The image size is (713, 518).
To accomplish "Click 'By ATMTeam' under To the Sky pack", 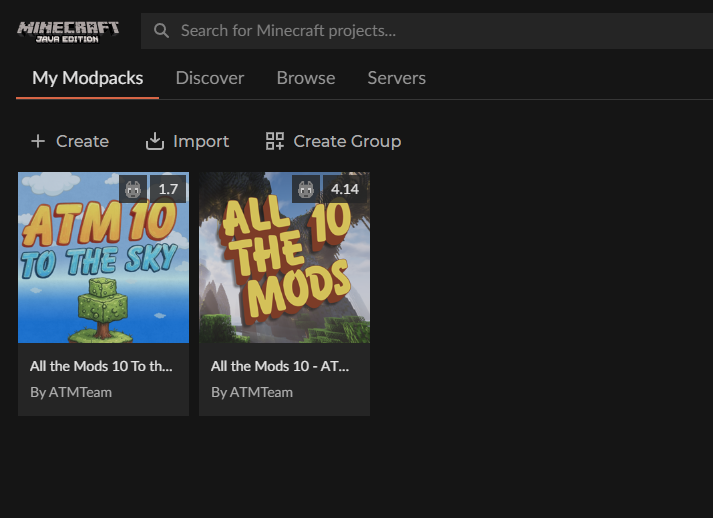I will (x=71, y=392).
